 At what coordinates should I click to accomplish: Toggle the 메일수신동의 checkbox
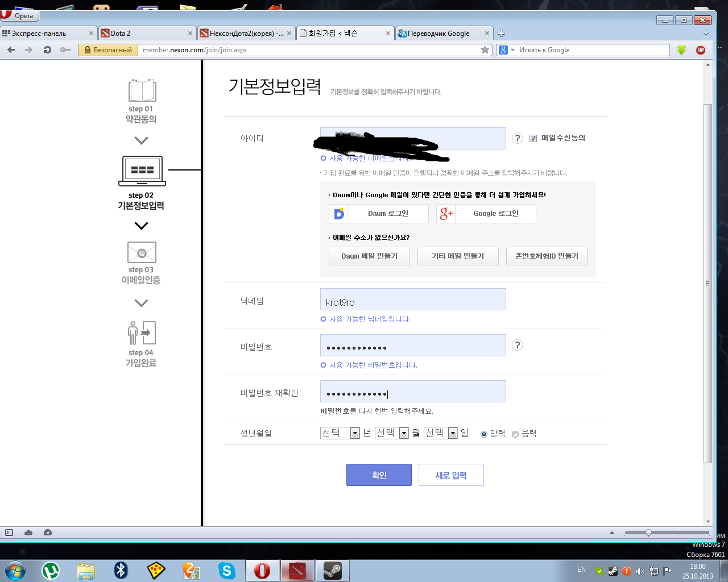coord(533,138)
